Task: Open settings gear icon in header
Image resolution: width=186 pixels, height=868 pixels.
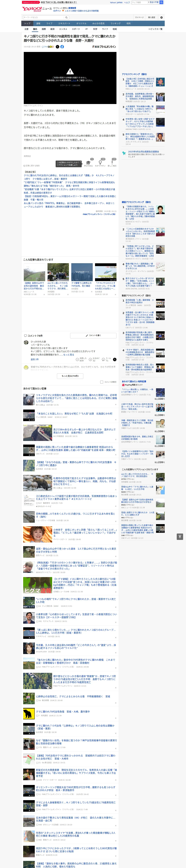Action: point(161,18)
